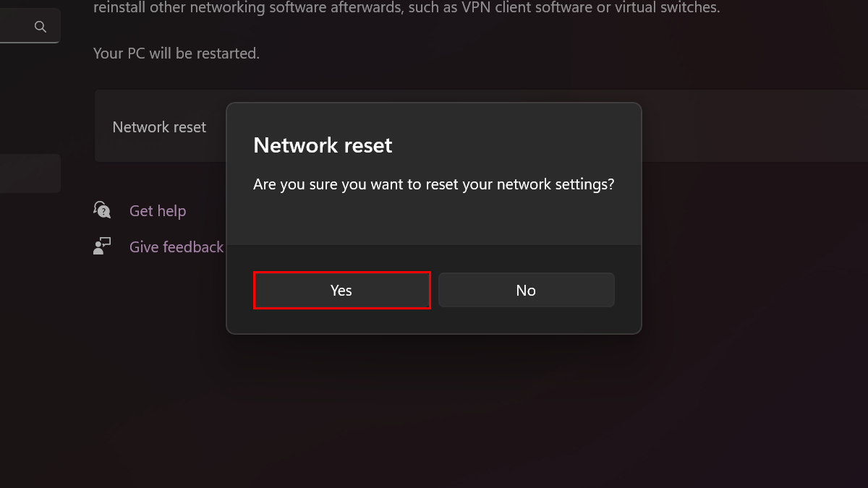The height and width of the screenshot is (488, 868).
Task: Click the dark sidebar area below the search box
Action: [29, 94]
